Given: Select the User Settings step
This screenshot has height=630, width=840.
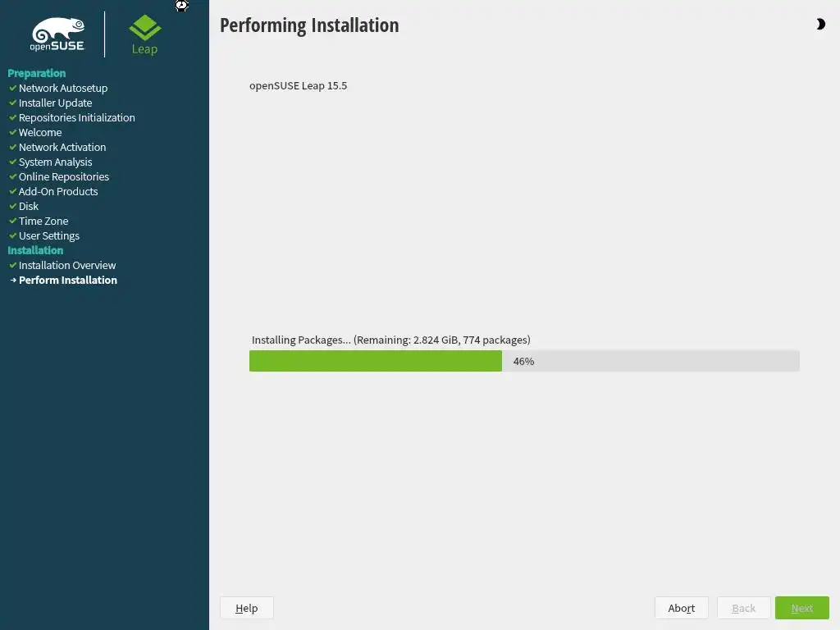Looking at the screenshot, I should pyautogui.click(x=48, y=235).
